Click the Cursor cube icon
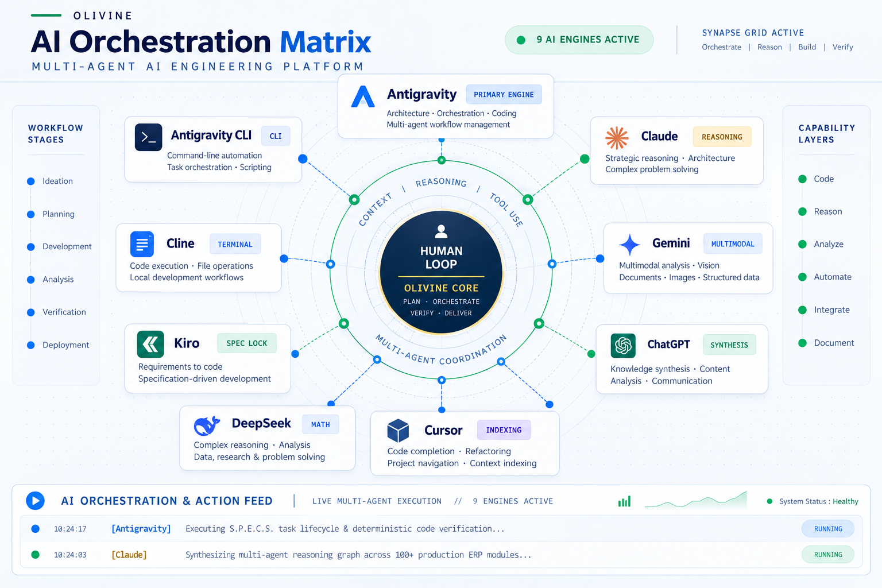The image size is (882, 588). click(x=398, y=430)
